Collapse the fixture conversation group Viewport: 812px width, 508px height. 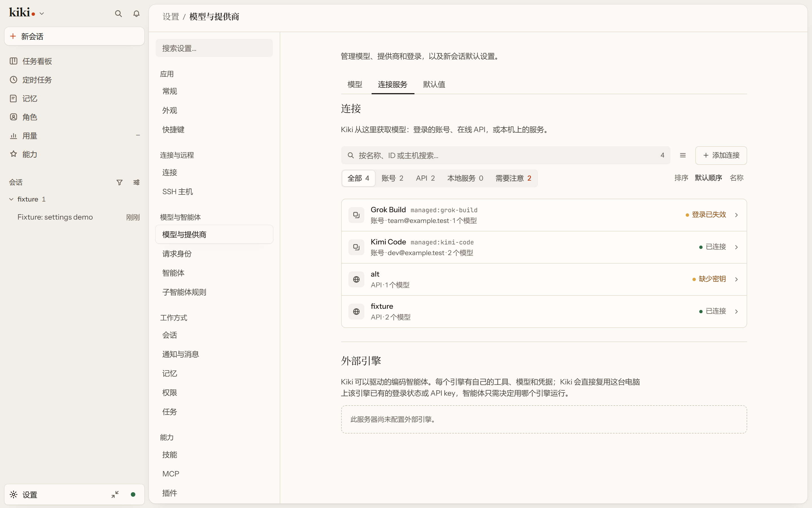coord(11,199)
